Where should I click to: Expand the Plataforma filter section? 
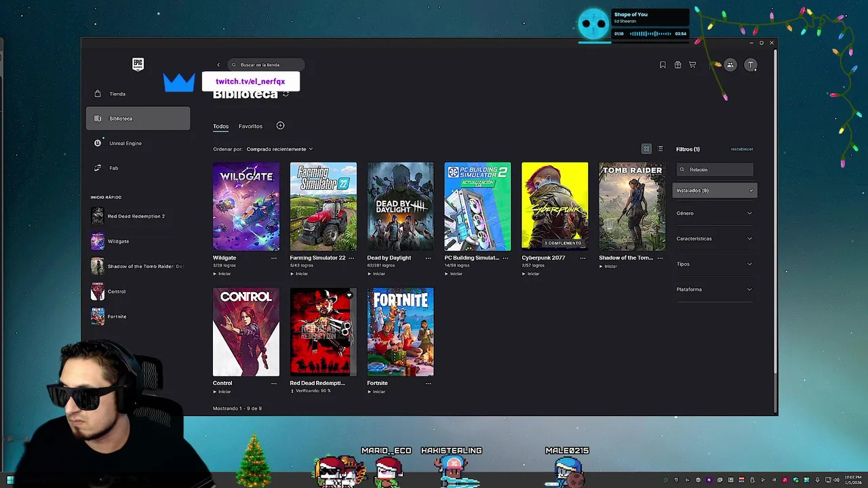[x=715, y=289]
